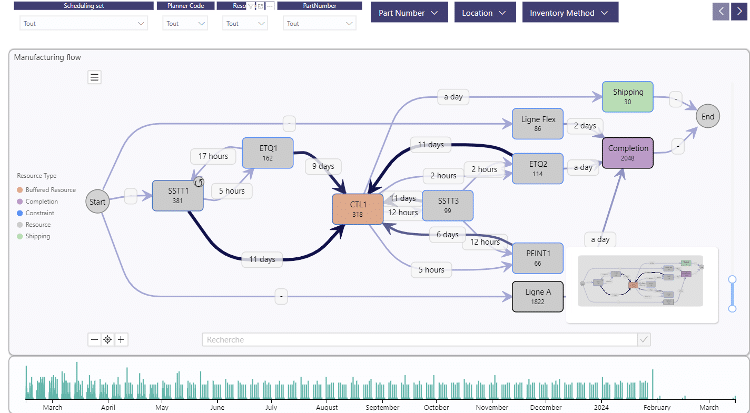Click the dash label on Ligne A edge

click(x=281, y=297)
